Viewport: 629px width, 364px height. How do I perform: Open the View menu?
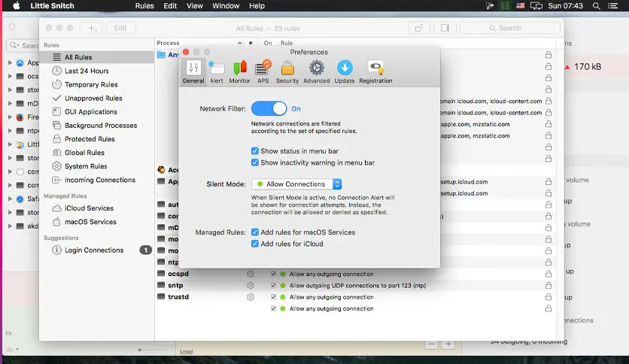195,6
